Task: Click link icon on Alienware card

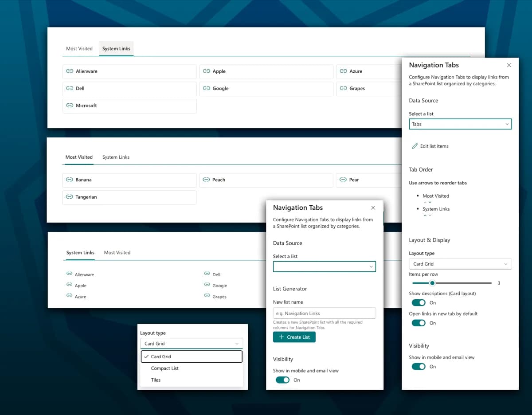Action: (x=70, y=71)
